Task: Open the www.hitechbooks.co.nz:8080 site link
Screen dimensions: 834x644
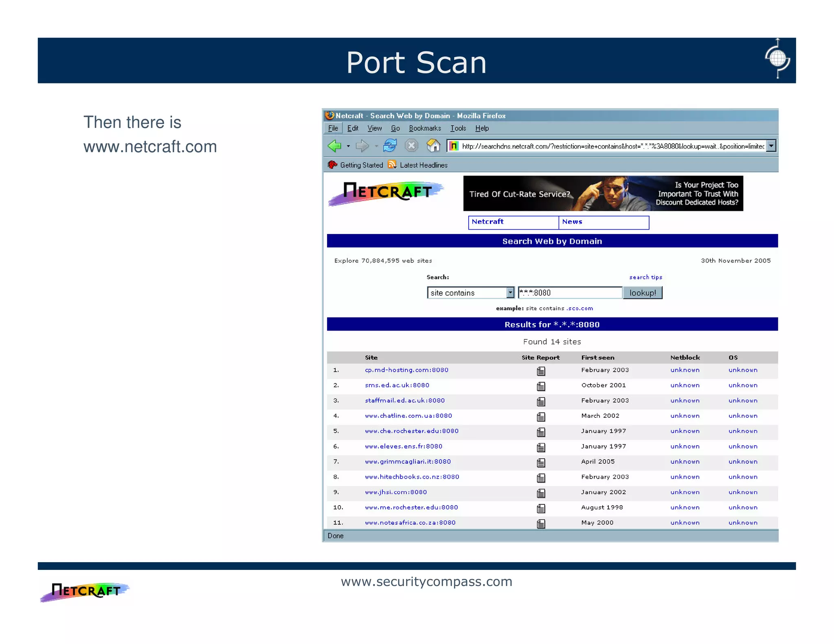Action: tap(412, 477)
